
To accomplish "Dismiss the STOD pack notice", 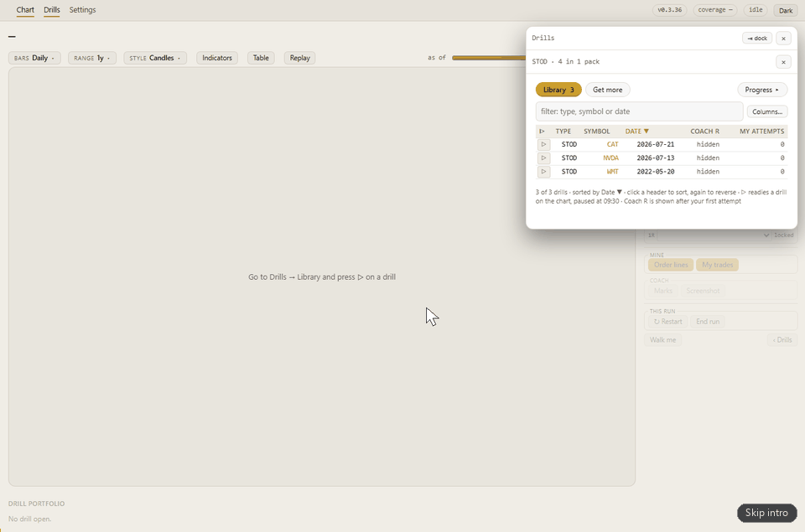I will pos(783,61).
